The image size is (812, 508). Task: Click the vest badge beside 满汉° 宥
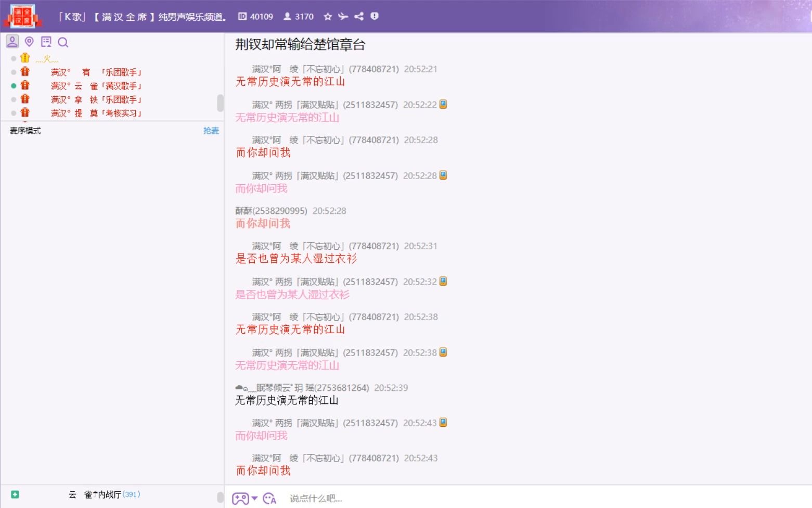click(x=25, y=71)
